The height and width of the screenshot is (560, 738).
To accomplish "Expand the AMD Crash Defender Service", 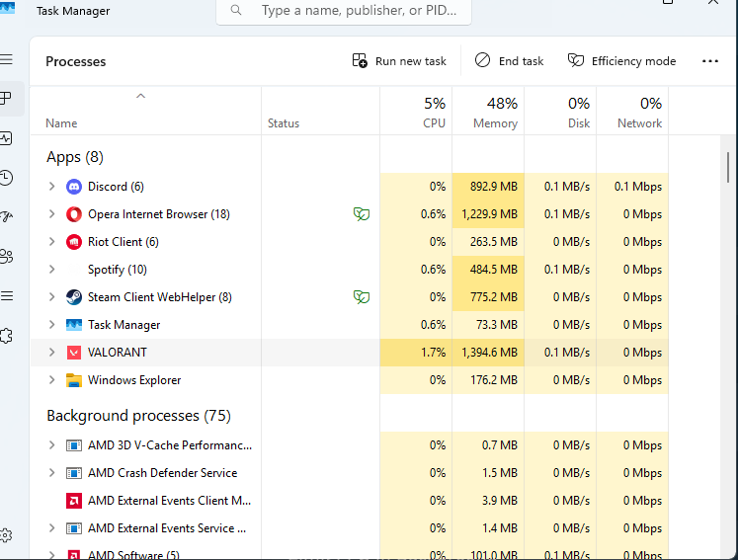I will [51, 473].
